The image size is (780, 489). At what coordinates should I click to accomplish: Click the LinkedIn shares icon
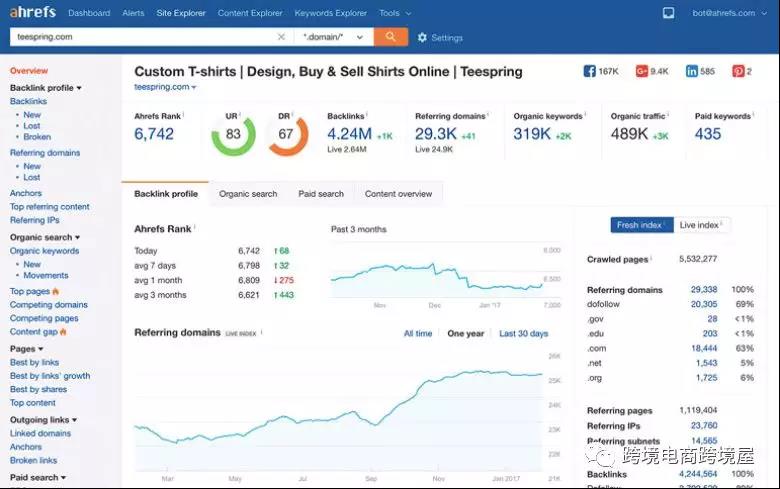pyautogui.click(x=691, y=71)
